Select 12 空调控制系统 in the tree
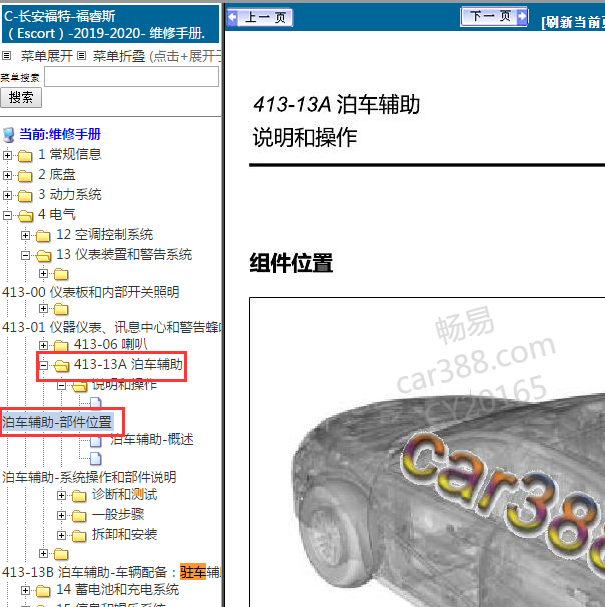This screenshot has width=605, height=607. (105, 235)
